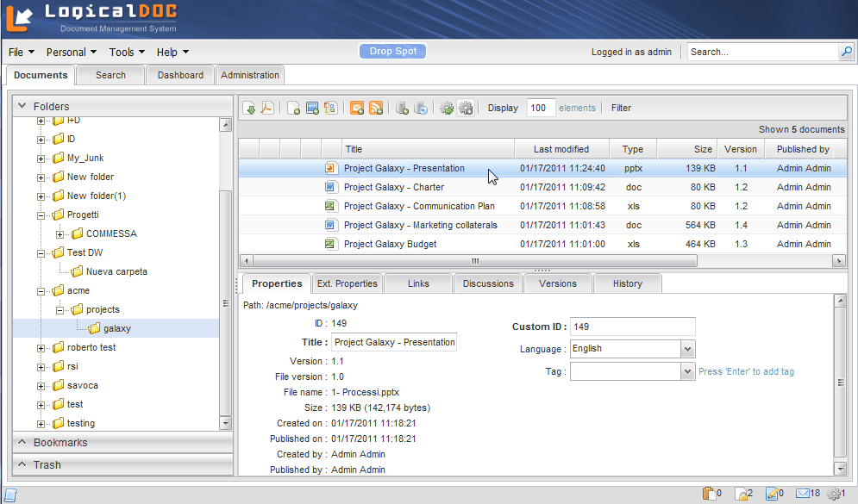Expand the acme folder in the tree
858x504 pixels.
[41, 290]
